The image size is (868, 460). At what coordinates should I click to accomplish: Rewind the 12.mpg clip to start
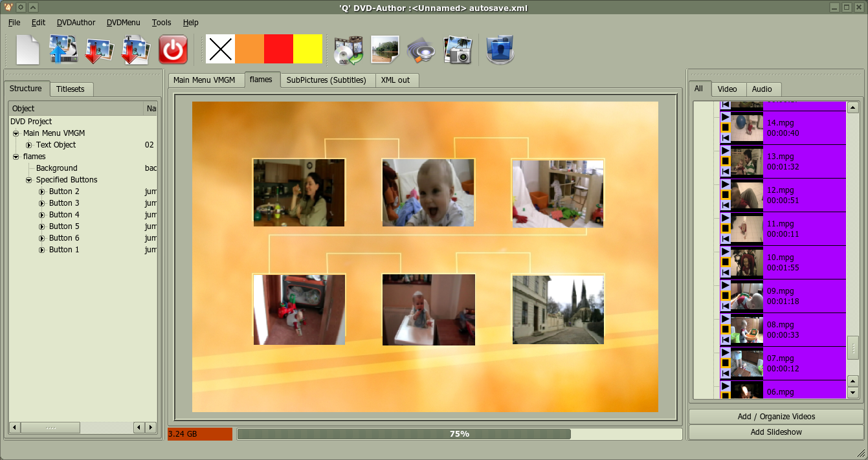coord(725,205)
